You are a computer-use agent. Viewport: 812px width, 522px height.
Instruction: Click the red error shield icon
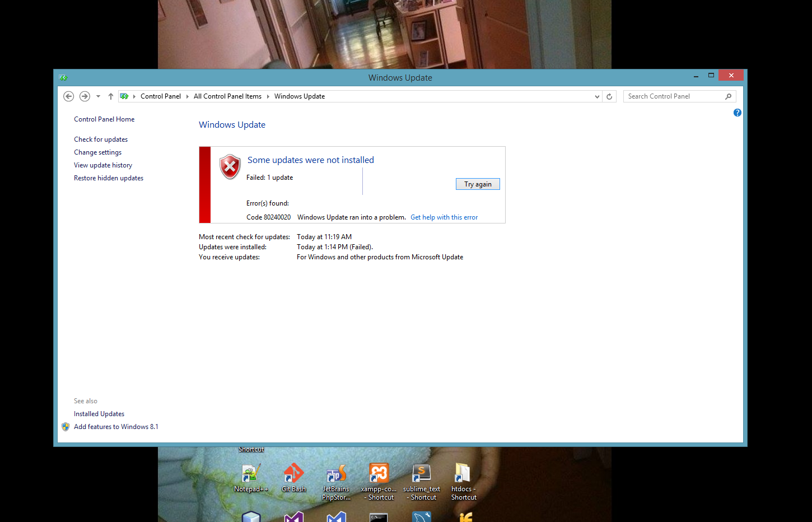[x=230, y=166]
